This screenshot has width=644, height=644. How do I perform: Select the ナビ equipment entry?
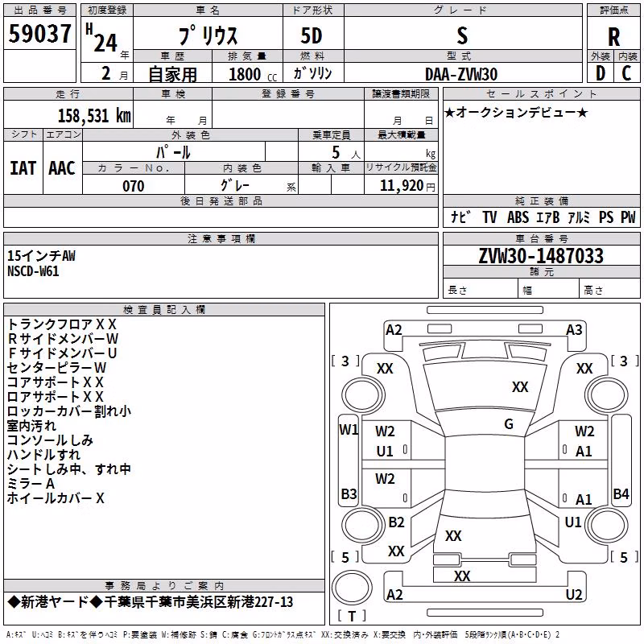pos(460,217)
